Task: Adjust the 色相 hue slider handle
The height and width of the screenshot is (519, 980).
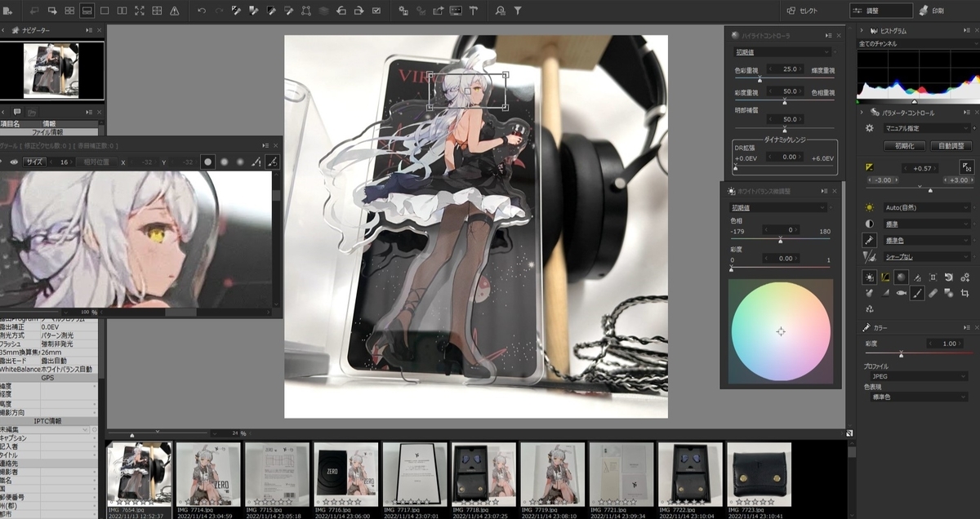Action: [780, 240]
